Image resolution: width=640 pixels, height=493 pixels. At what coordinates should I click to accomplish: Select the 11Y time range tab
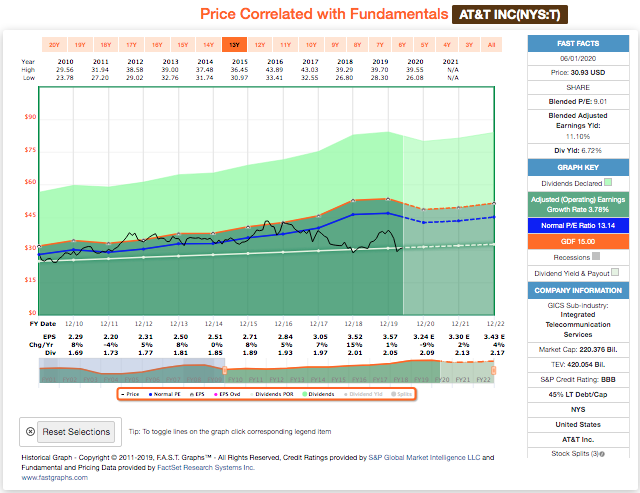286,45
